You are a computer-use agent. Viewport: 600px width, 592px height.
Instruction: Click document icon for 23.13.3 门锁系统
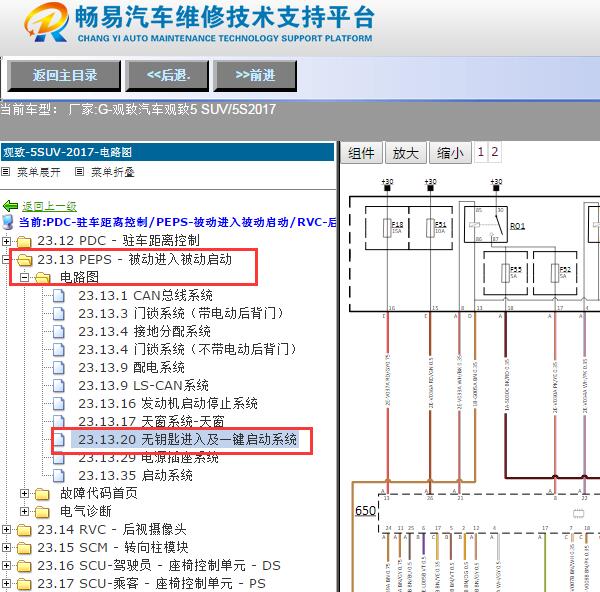click(59, 314)
